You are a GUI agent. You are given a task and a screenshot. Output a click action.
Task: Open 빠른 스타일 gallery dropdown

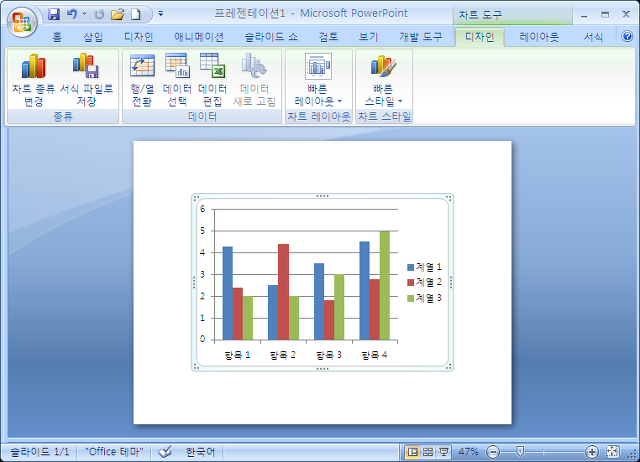(x=384, y=80)
